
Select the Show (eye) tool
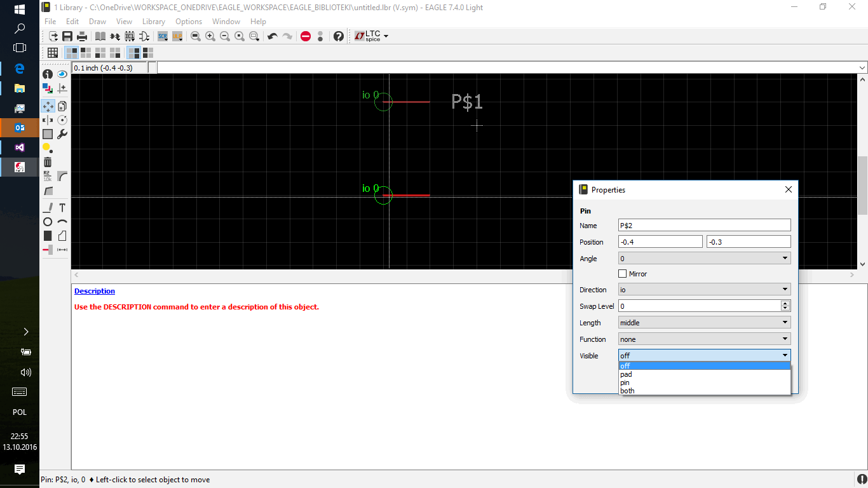tap(62, 74)
